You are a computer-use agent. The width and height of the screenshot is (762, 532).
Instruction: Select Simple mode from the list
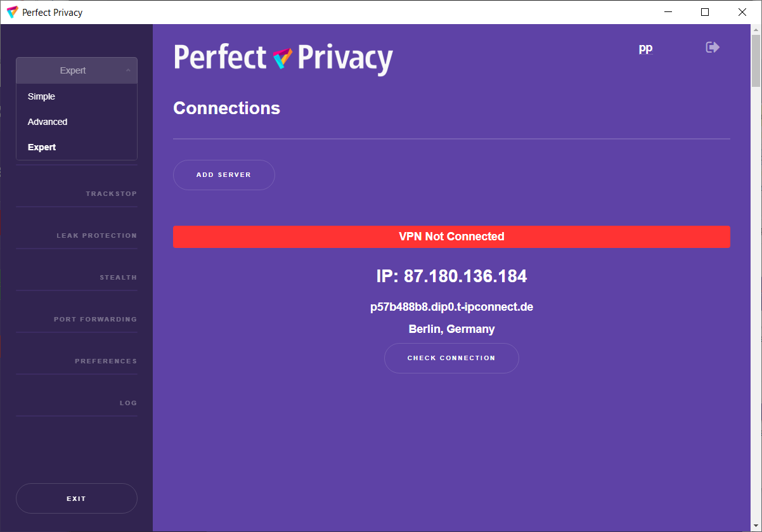[x=42, y=96]
